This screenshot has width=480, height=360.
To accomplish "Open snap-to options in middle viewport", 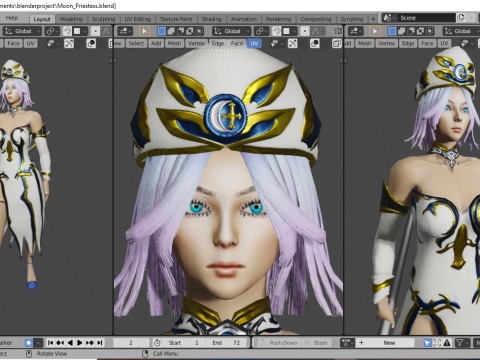I will 290,31.
